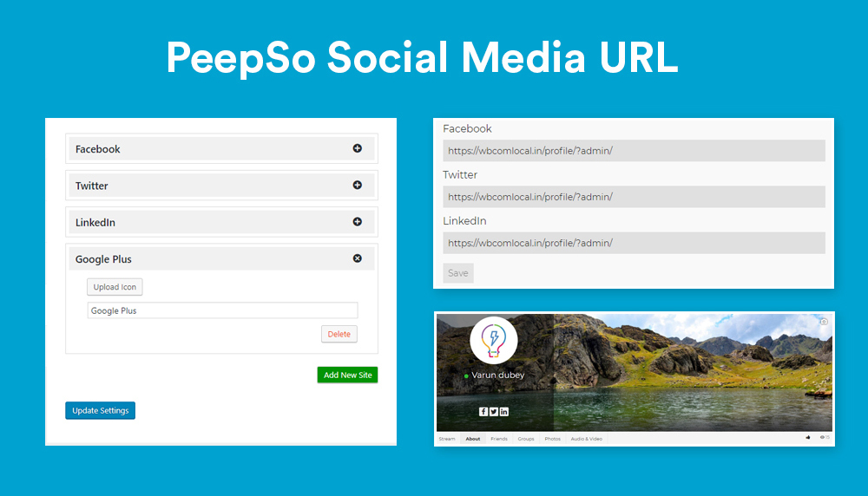
Task: Expand the Twitter site row plus icon
Action: (x=358, y=186)
